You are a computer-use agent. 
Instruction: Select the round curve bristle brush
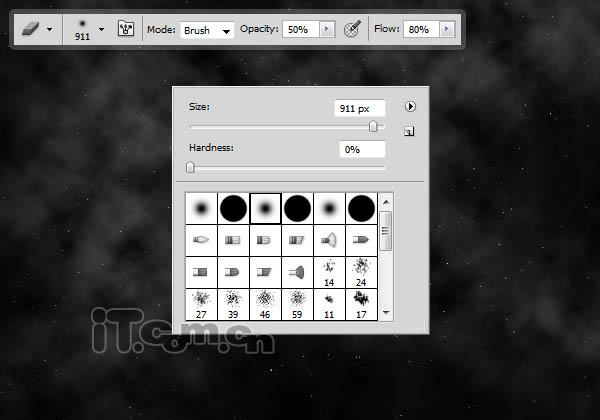click(265, 240)
